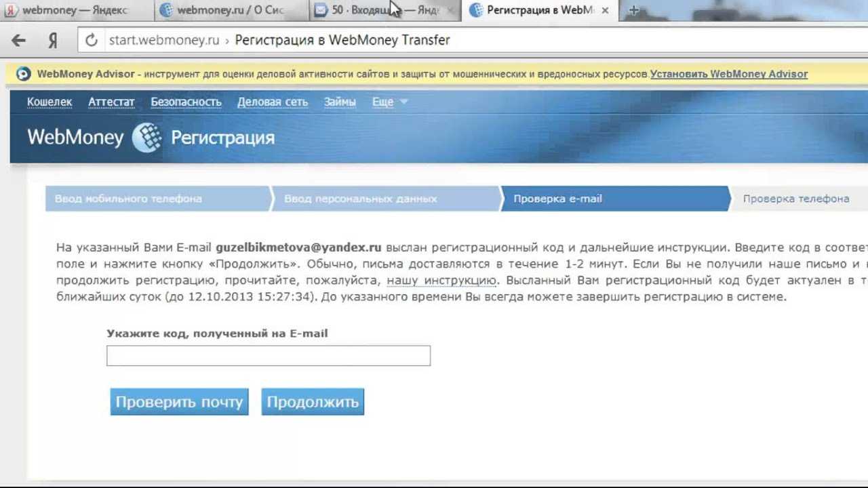Screen dimensions: 868x488
Task: Open the "Аттестат" menu item
Action: pos(111,102)
